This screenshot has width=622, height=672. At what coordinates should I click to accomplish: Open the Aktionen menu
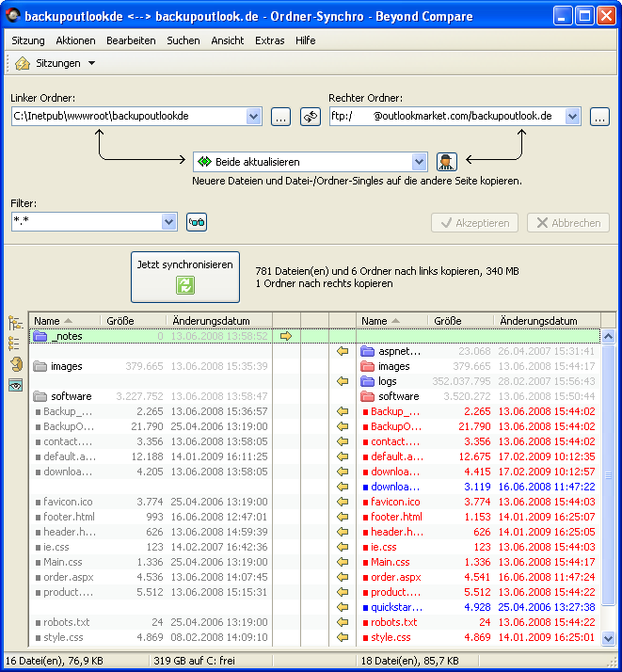(75, 40)
